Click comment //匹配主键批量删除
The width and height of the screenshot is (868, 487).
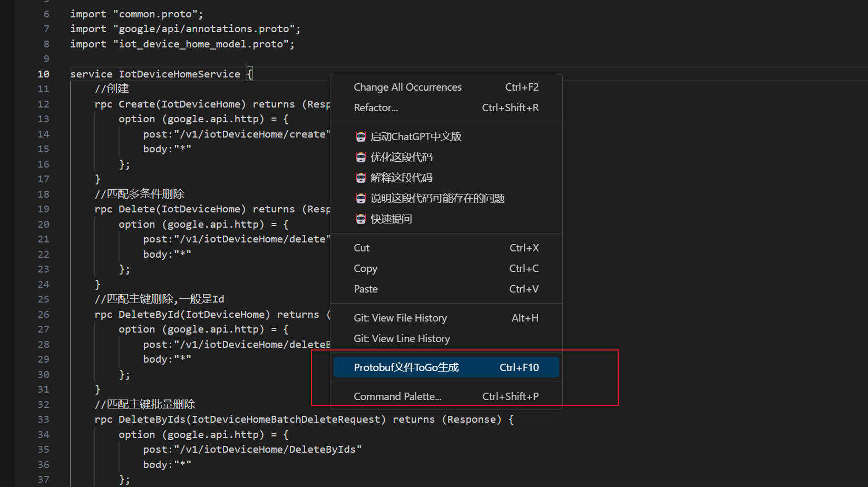pyautogui.click(x=145, y=405)
